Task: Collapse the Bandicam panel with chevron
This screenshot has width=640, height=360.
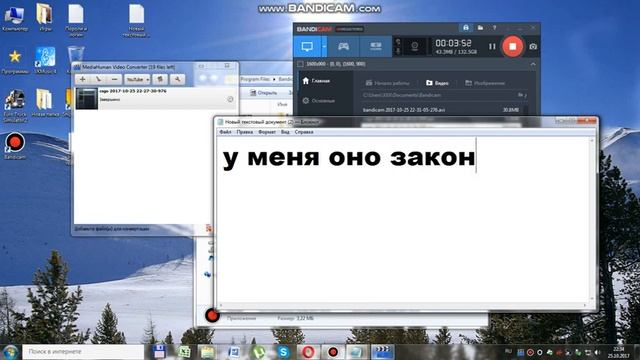Action: 533,64
